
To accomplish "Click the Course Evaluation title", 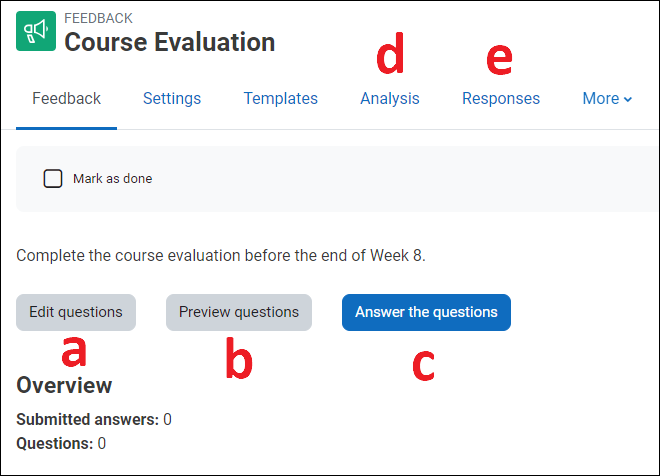I will [x=170, y=43].
